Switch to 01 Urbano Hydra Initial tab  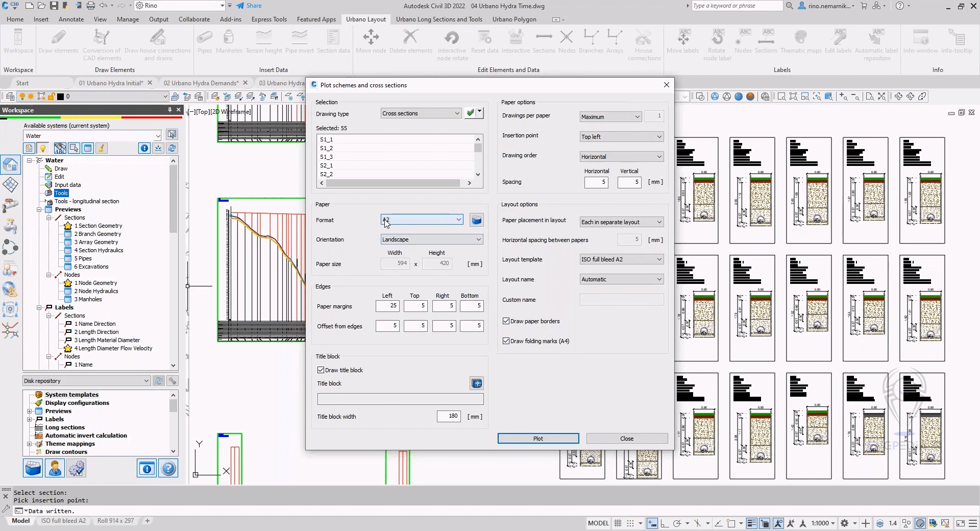110,83
